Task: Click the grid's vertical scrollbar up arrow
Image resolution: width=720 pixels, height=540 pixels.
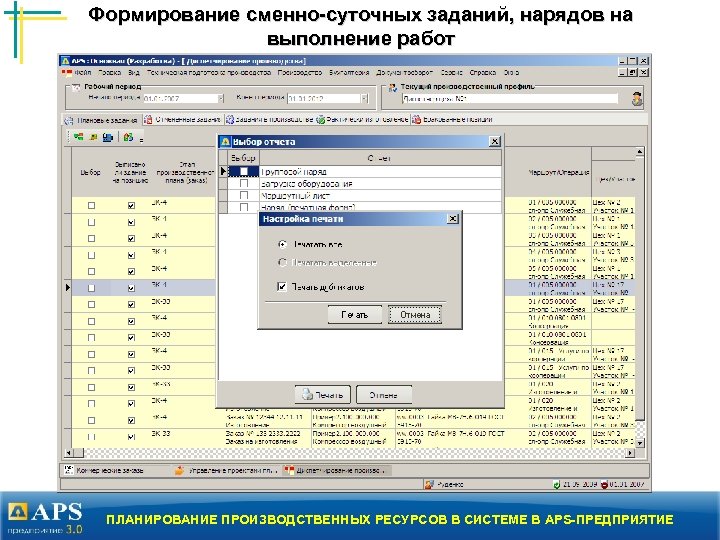Action: [639, 152]
